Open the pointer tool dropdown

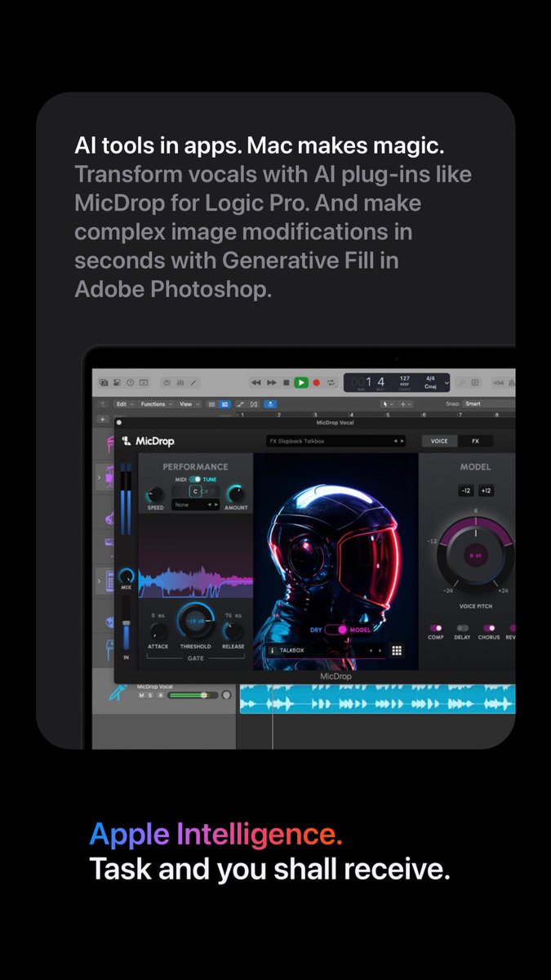389,404
